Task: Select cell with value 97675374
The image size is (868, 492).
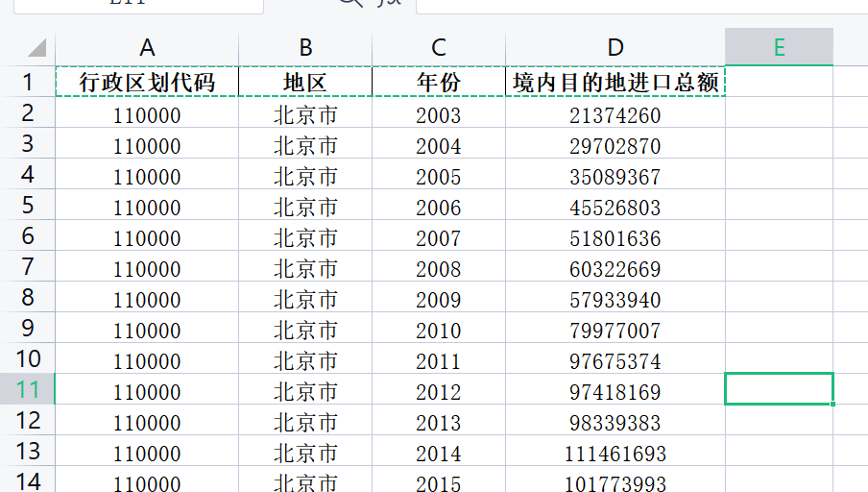Action: pyautogui.click(x=615, y=358)
